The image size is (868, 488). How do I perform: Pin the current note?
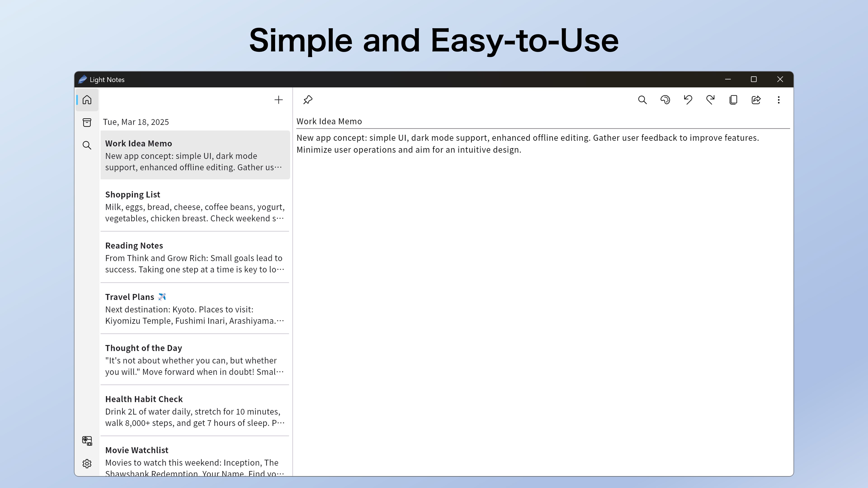(x=308, y=100)
